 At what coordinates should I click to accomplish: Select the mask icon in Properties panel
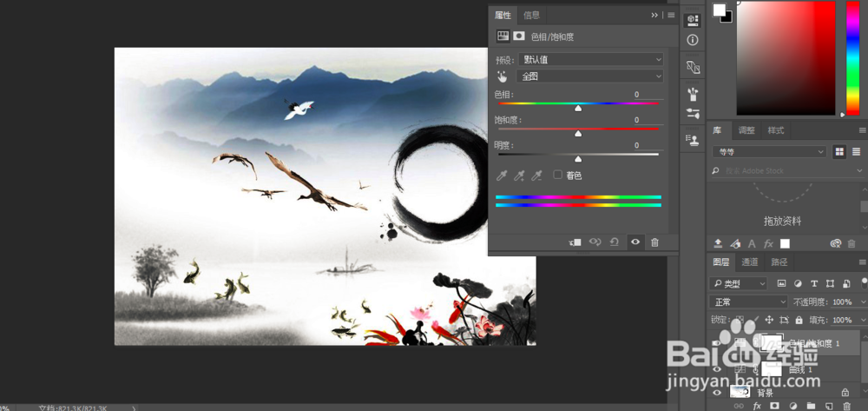[519, 36]
